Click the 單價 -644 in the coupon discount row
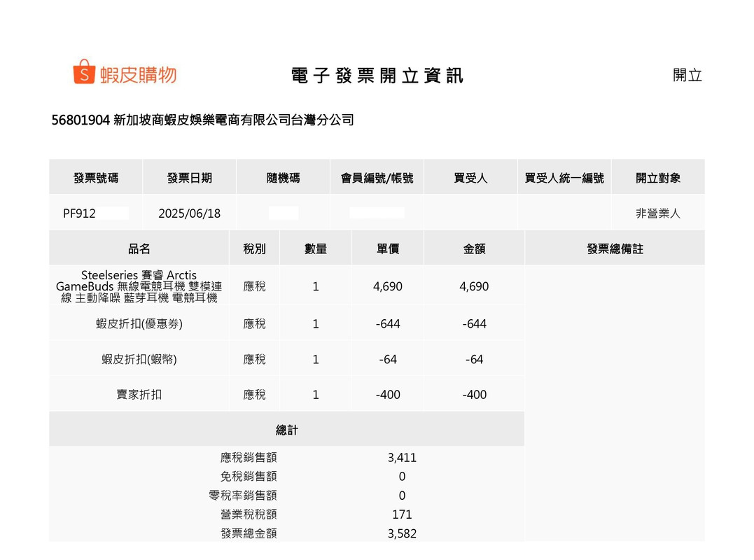 pyautogui.click(x=388, y=324)
